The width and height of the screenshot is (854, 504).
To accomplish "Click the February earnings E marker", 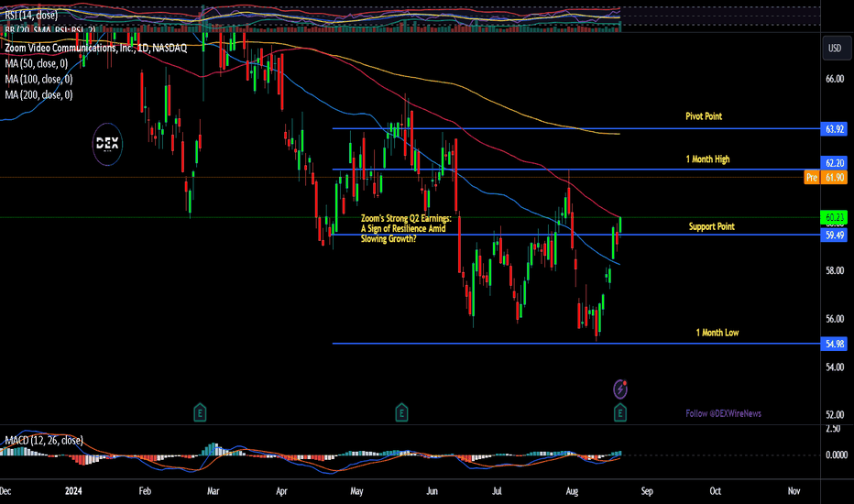I will click(200, 412).
